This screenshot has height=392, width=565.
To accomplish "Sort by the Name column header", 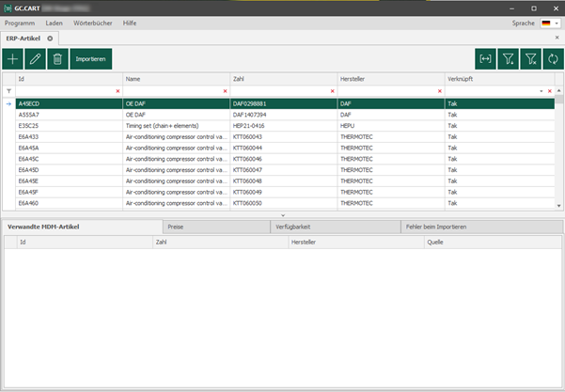I will tap(176, 79).
